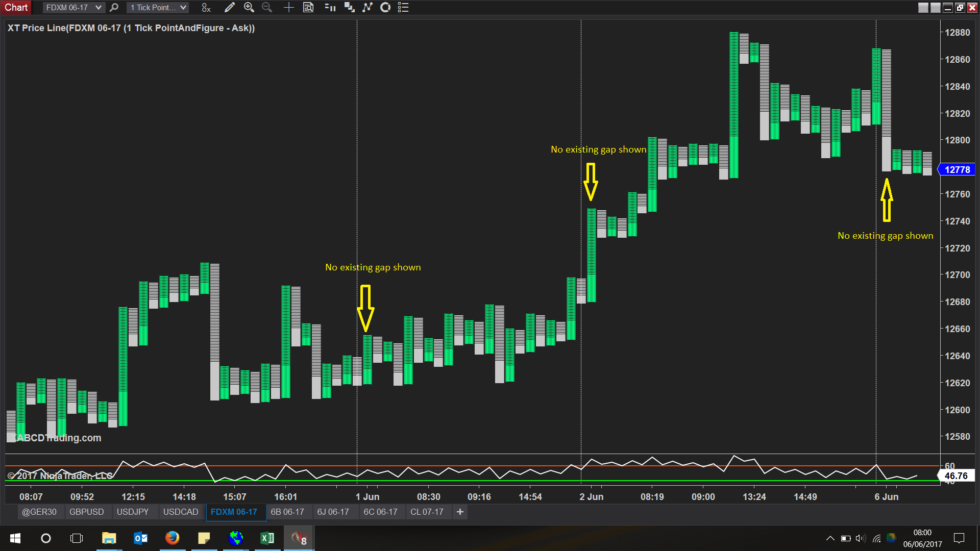Image resolution: width=980 pixels, height=551 pixels.
Task: Open the Strategies icon
Action: [385, 8]
